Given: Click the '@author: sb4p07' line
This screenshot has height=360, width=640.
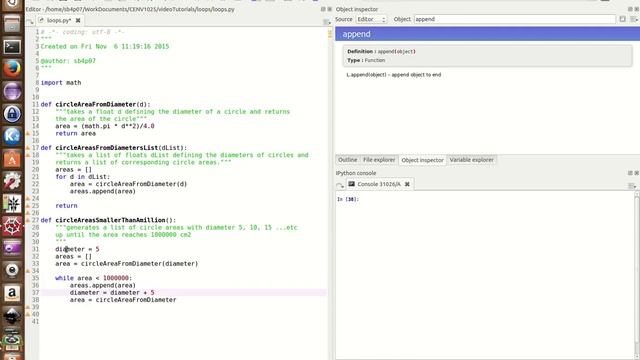Looking at the screenshot, I should click(68, 61).
